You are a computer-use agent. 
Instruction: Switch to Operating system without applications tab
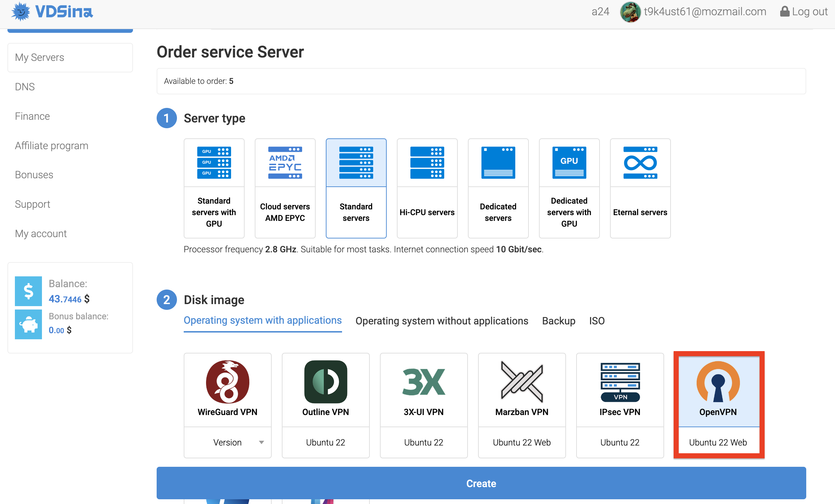pos(442,321)
